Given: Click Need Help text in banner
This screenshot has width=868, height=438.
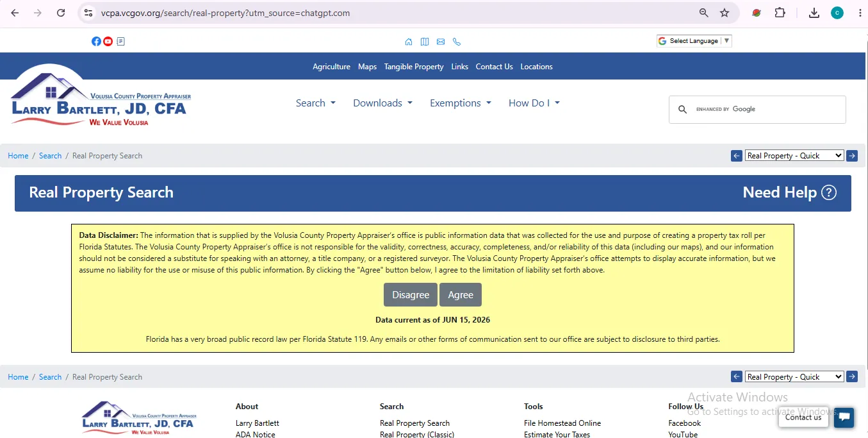Looking at the screenshot, I should pyautogui.click(x=780, y=192).
